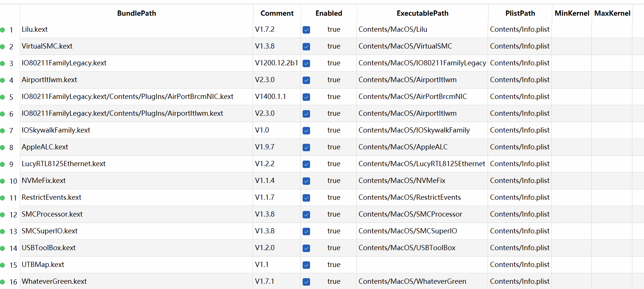Click the PlistPath cell of RestrictEvents.kext
Viewport: 644px width, 289px height.
pyautogui.click(x=519, y=198)
